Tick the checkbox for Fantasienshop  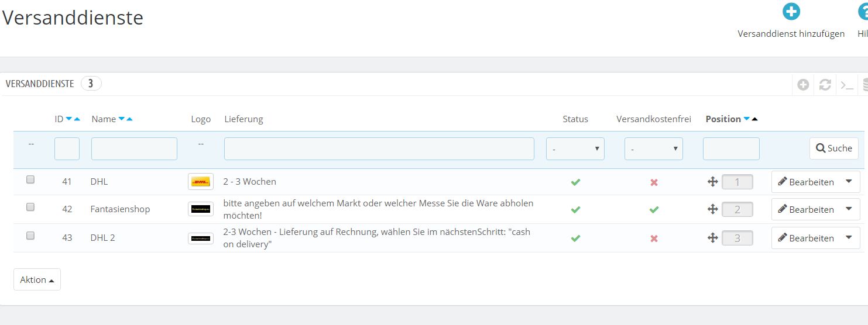pos(30,207)
